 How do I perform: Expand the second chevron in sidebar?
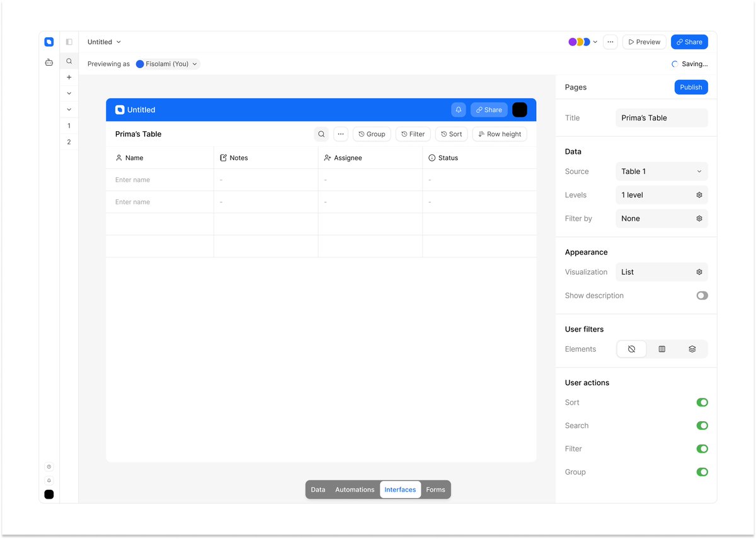[69, 110]
